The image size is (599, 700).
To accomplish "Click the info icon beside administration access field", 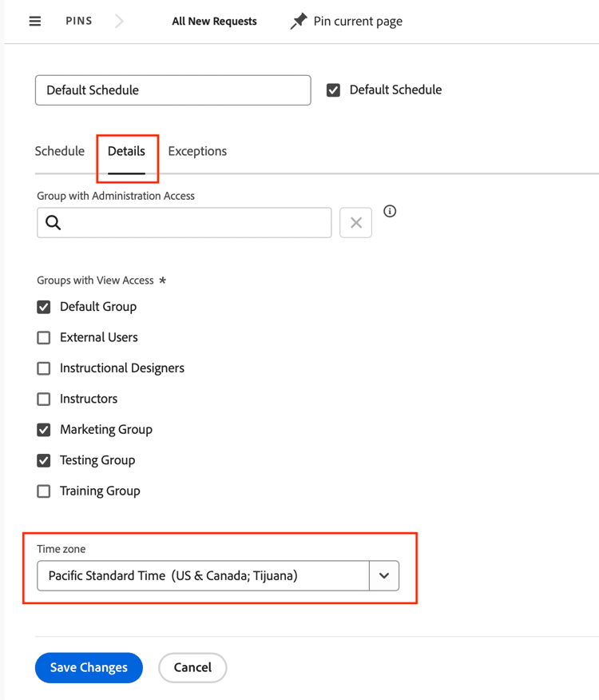I will (x=390, y=212).
